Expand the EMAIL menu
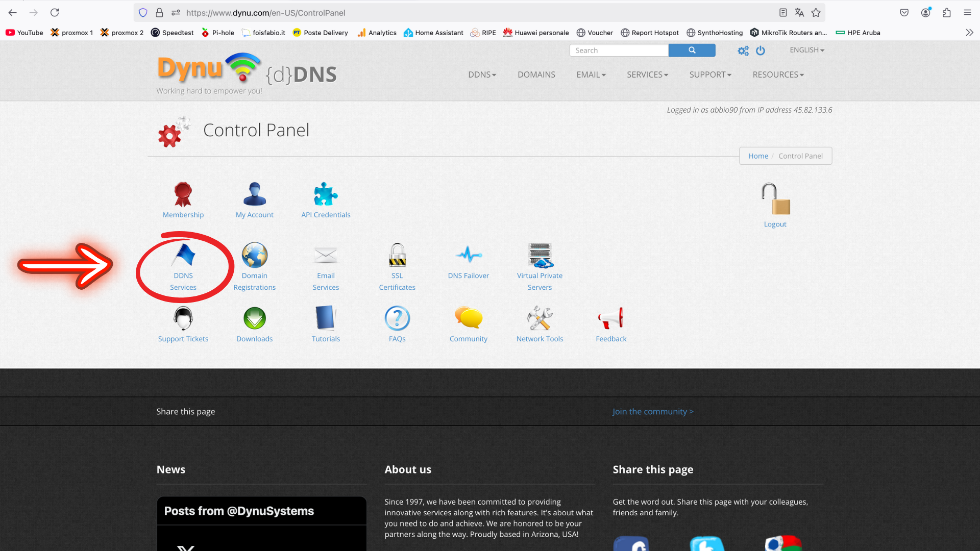 (591, 74)
